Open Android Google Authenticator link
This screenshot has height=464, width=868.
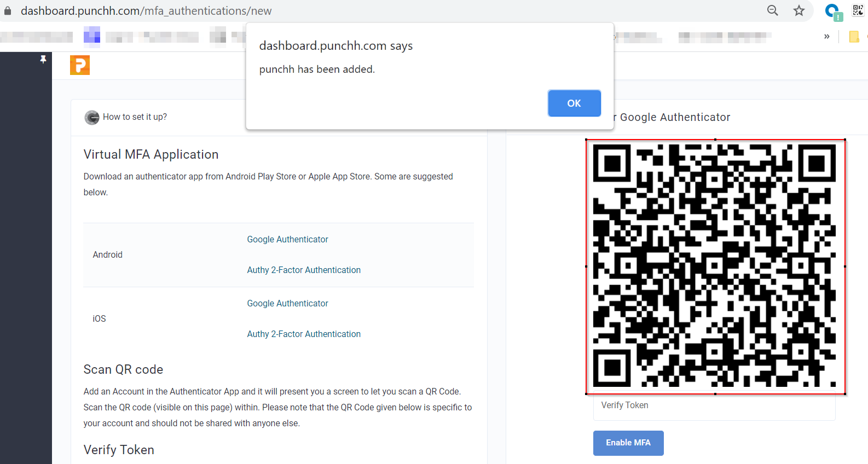pos(287,240)
